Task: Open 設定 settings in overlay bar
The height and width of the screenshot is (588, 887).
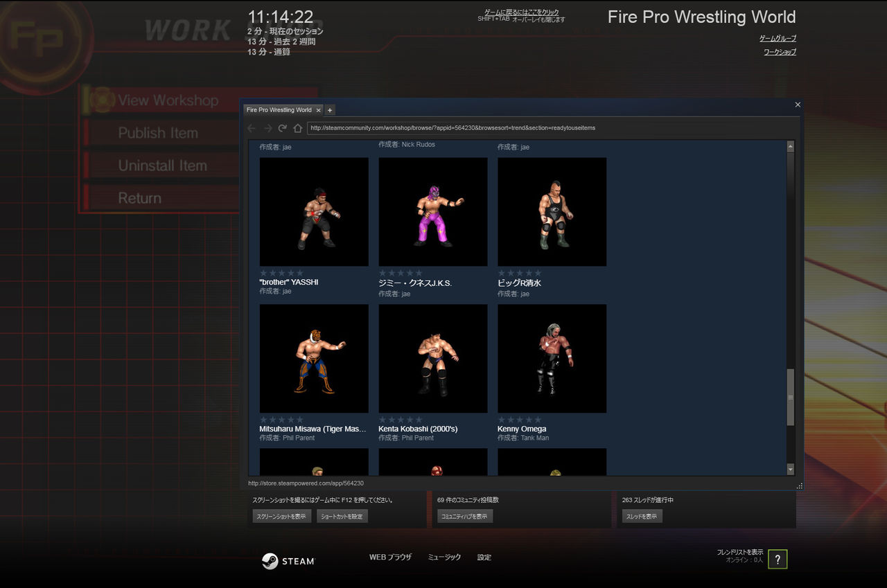Action: point(484,558)
